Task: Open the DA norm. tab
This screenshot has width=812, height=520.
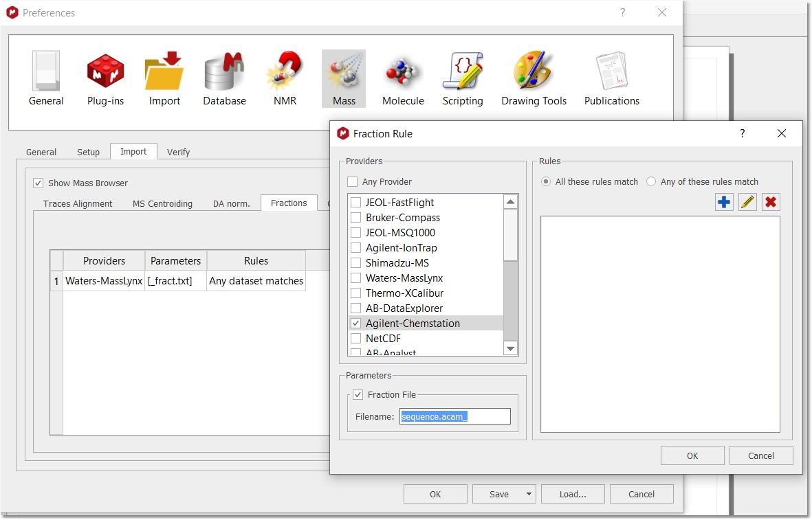Action: (x=232, y=204)
